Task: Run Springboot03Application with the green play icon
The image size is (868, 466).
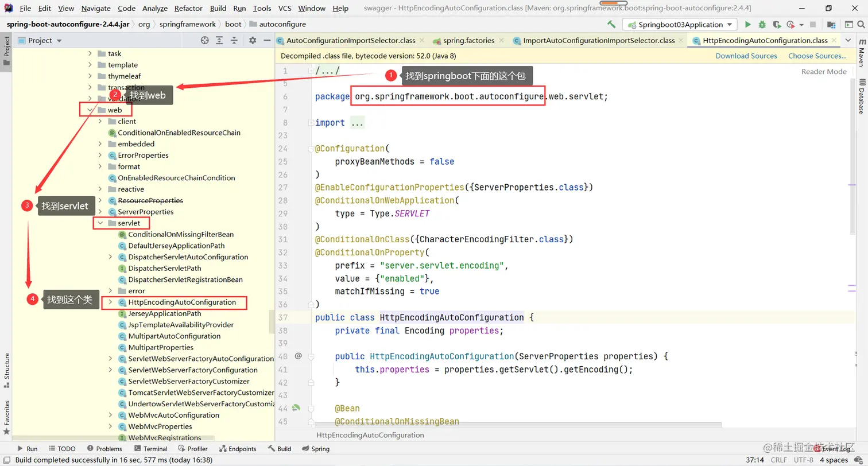Action: (x=747, y=25)
